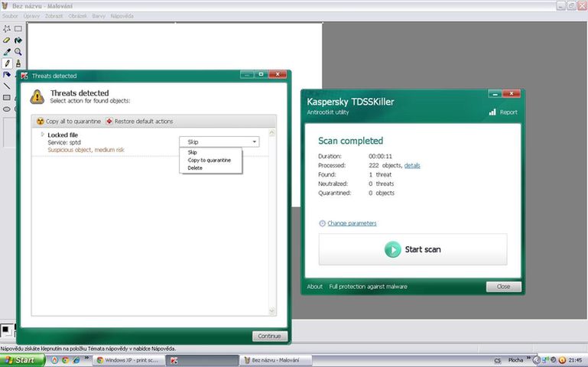Image resolution: width=588 pixels, height=367 pixels.
Task: Select the magnifier tool in Paint
Action: point(18,52)
